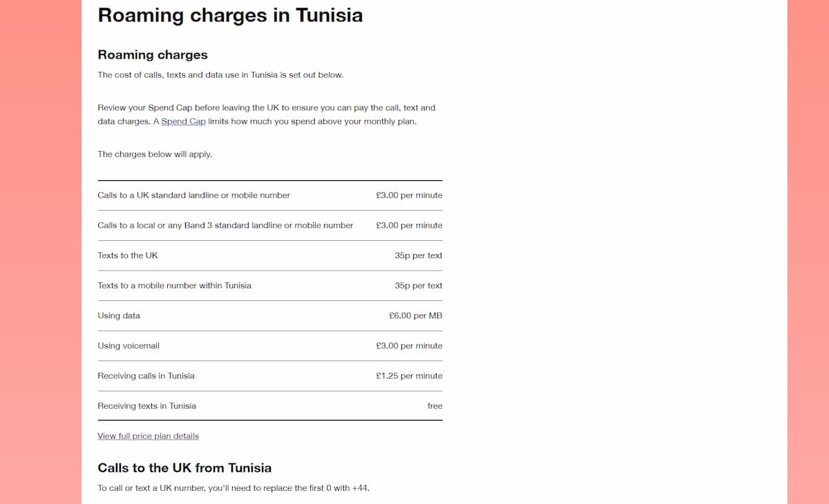Select the "Calls to a local or any Band 3" row label
829x504 pixels.
(x=225, y=226)
